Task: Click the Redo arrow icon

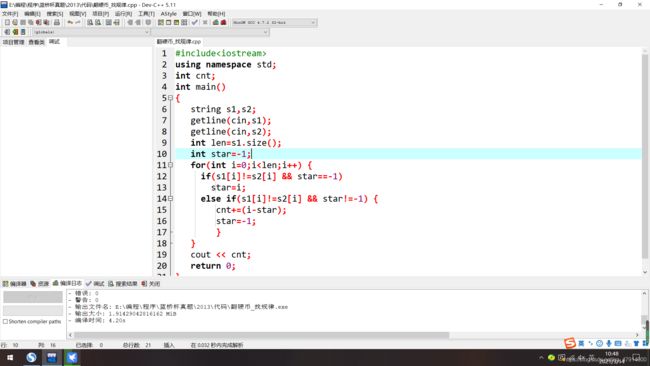Action: [78, 22]
